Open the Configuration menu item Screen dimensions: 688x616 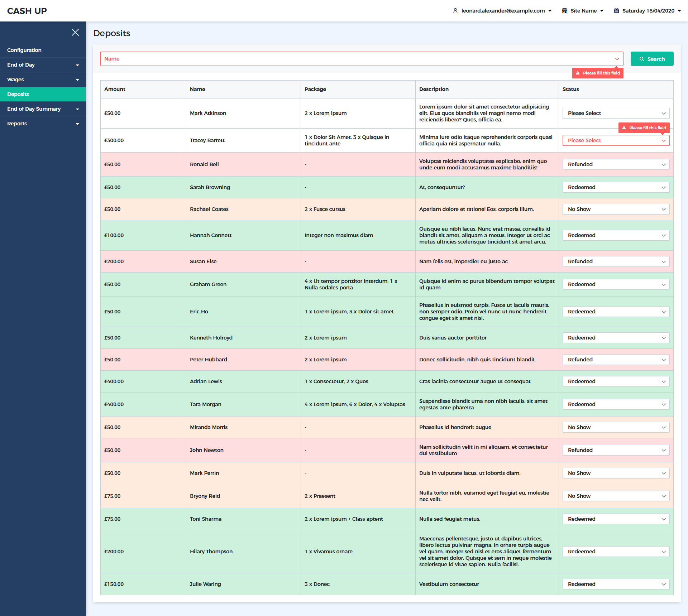24,50
